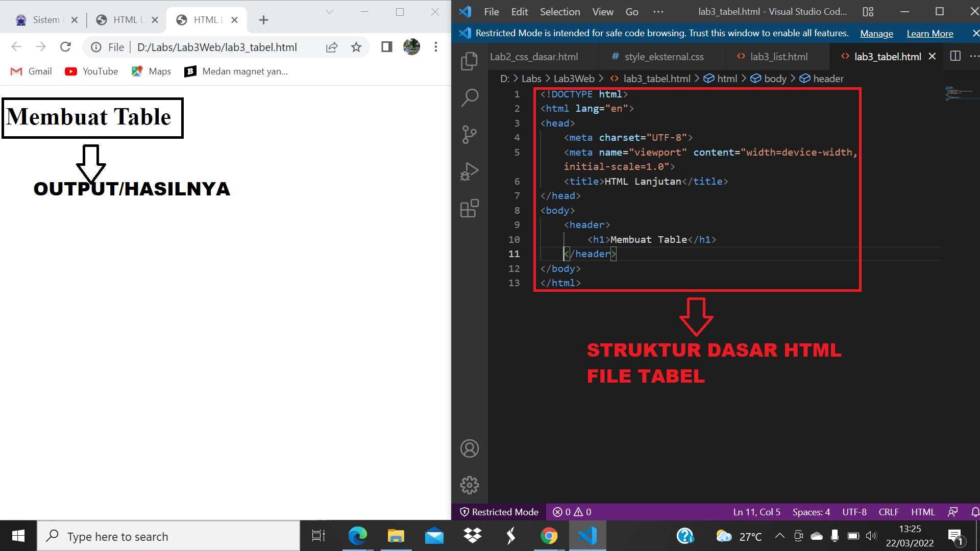Expand the body breadcrumb in VS Code

[774, 78]
